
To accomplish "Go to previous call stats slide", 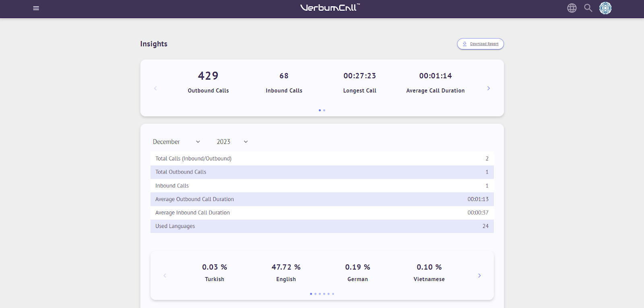I will pyautogui.click(x=155, y=88).
